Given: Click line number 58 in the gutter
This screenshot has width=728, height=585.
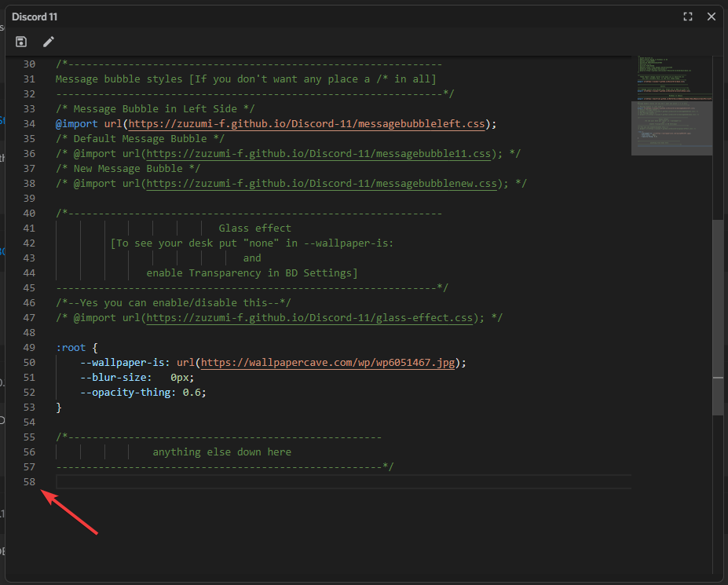Looking at the screenshot, I should 29,482.
